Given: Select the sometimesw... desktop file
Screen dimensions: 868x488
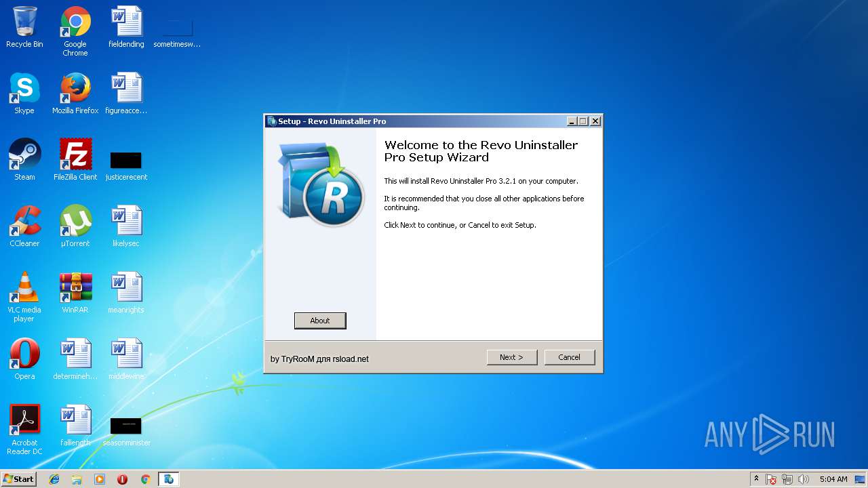Looking at the screenshot, I should coord(178,33).
